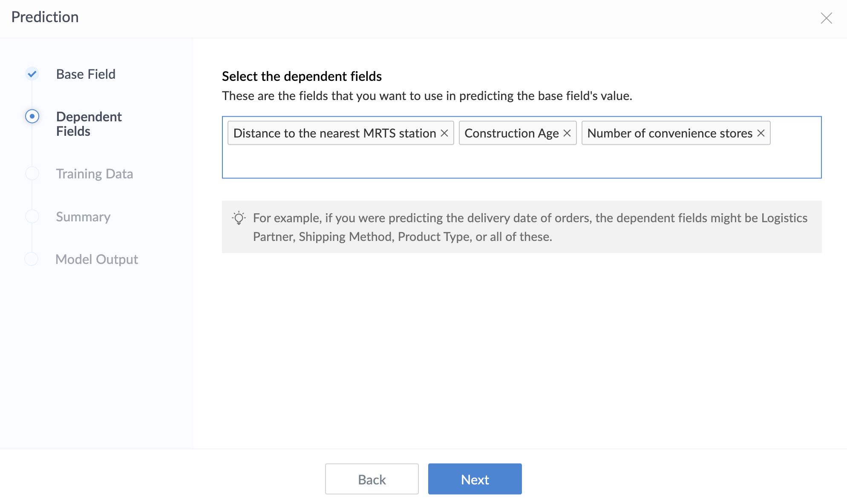847x504 pixels.
Task: Select the Construction Age chip label
Action: tap(511, 133)
